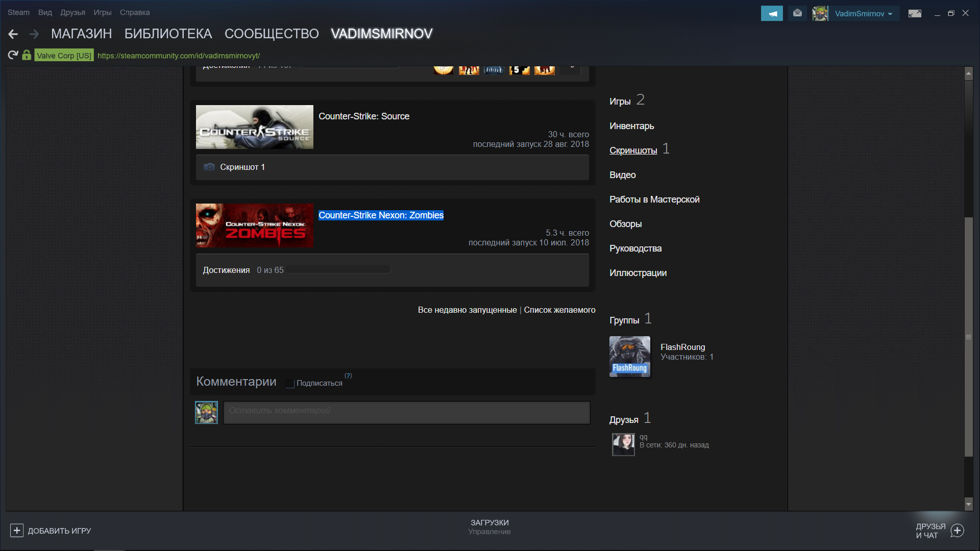This screenshot has height=551, width=980.
Task: Open the Инвентарь sidebar link
Action: (x=632, y=126)
